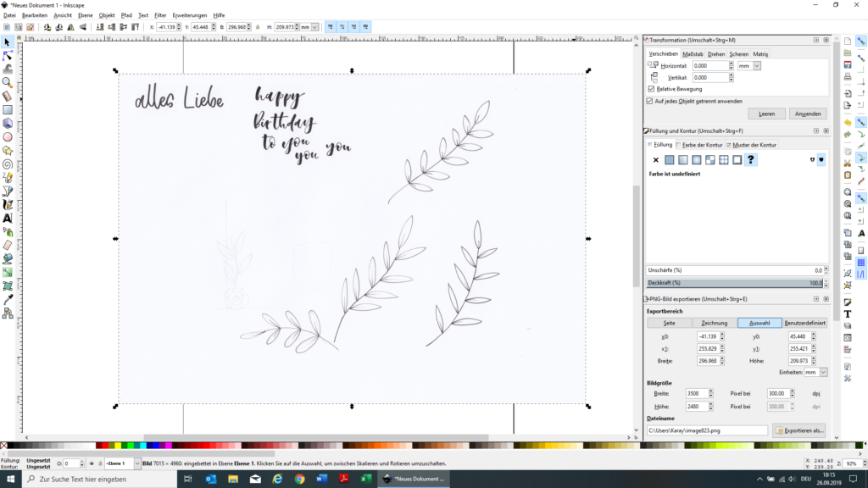The image size is (868, 488).
Task: Click the flat color fill icon
Action: (x=669, y=160)
